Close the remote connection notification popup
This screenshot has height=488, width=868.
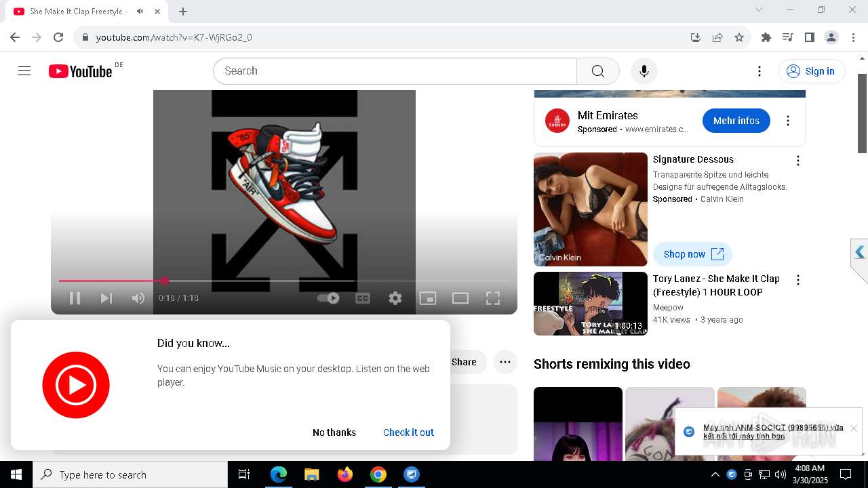point(854,428)
